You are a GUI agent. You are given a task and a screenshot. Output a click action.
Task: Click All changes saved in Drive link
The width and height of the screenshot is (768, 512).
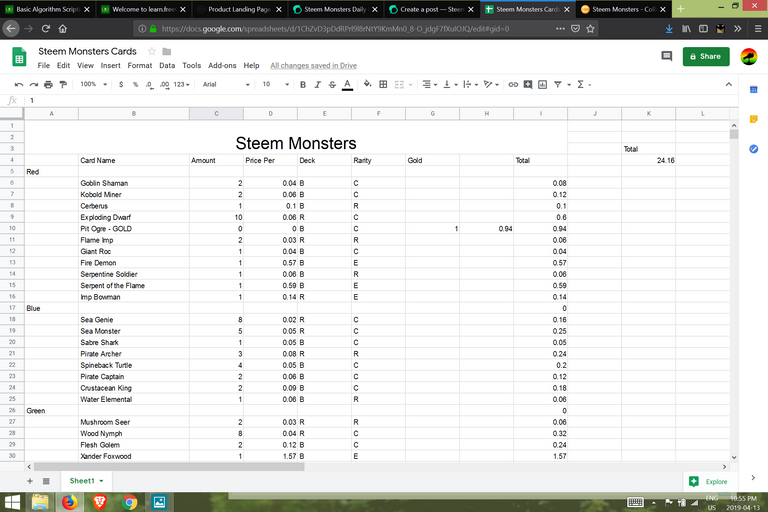point(313,66)
